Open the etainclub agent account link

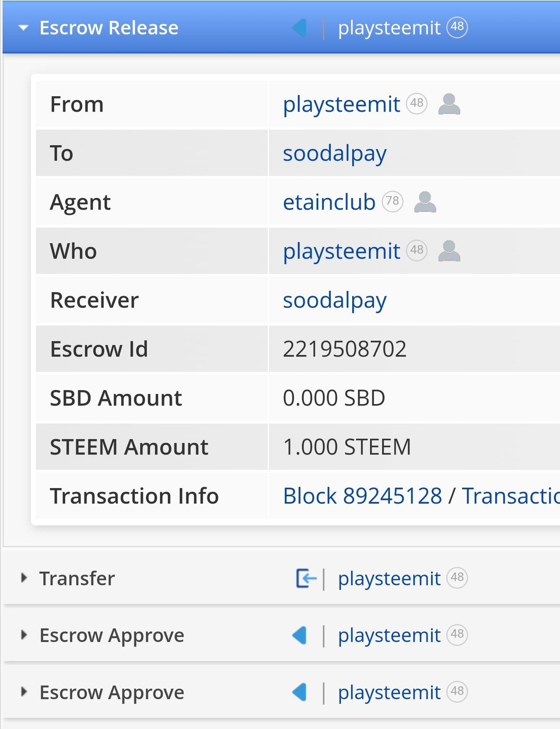point(329,202)
